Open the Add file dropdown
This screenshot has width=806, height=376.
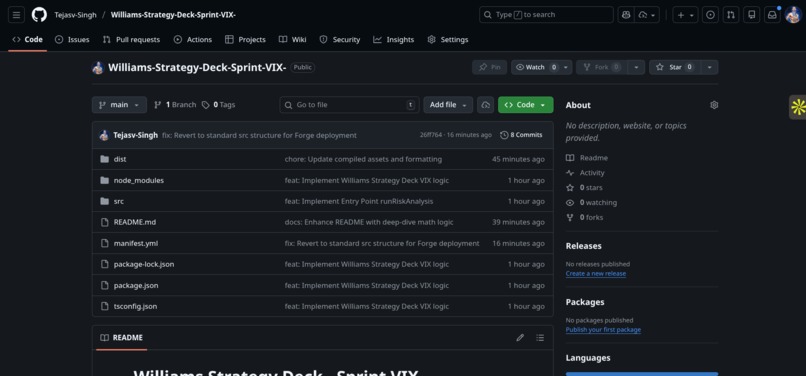[x=448, y=105]
